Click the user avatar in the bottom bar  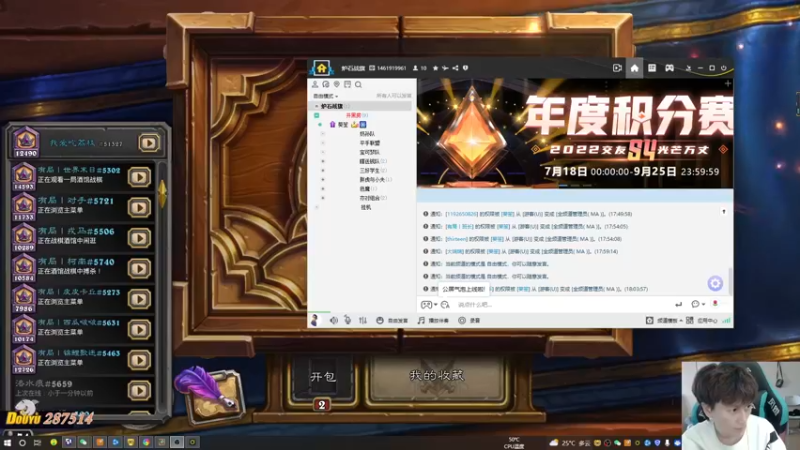[315, 320]
